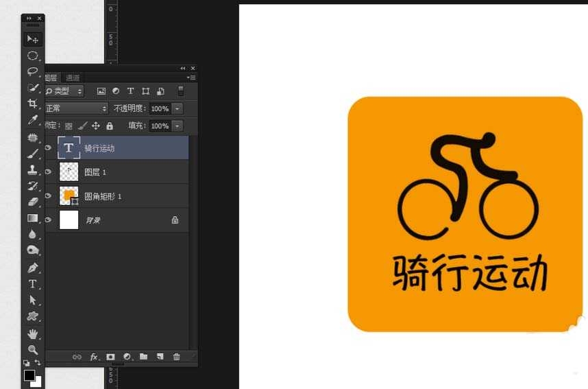Select the Horizontal Type tool in the toolbox
The width and height of the screenshot is (588, 389).
32,283
